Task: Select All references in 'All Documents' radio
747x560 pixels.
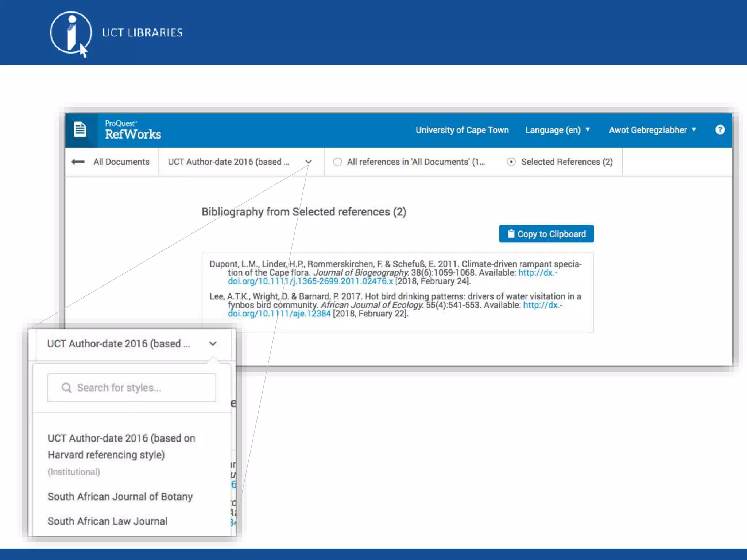Action: [337, 162]
